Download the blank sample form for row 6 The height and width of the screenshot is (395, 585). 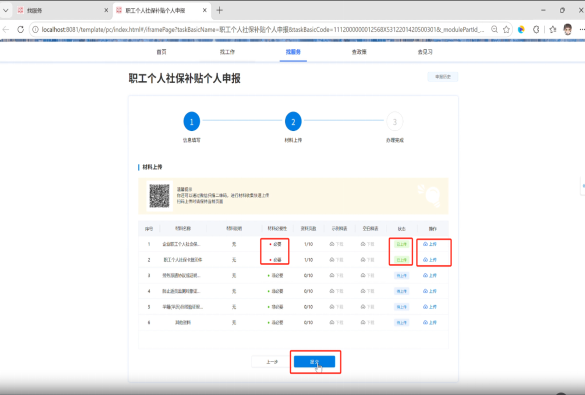(367, 323)
